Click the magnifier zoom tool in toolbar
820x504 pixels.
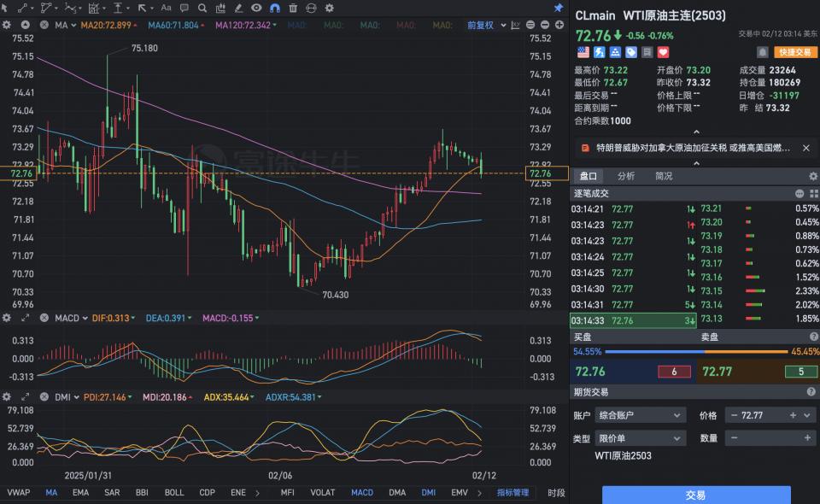click(x=202, y=8)
